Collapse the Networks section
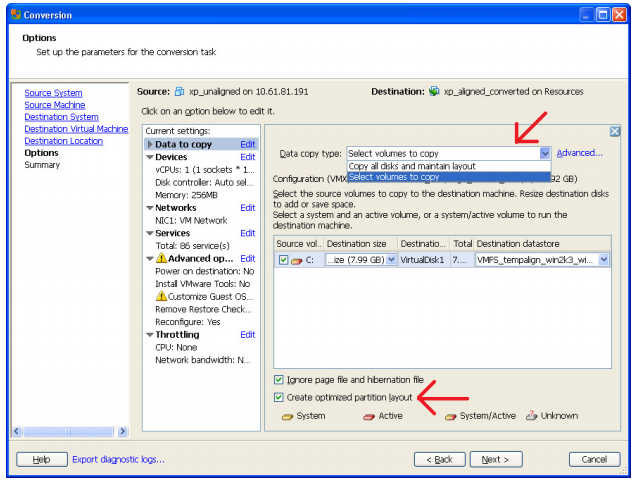Image resolution: width=632 pixels, height=481 pixels. (150, 208)
